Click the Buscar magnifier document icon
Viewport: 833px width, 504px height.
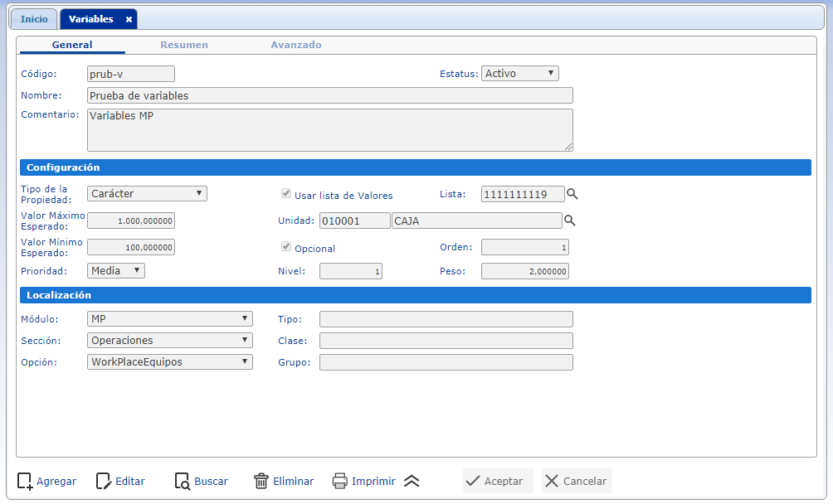(183, 482)
